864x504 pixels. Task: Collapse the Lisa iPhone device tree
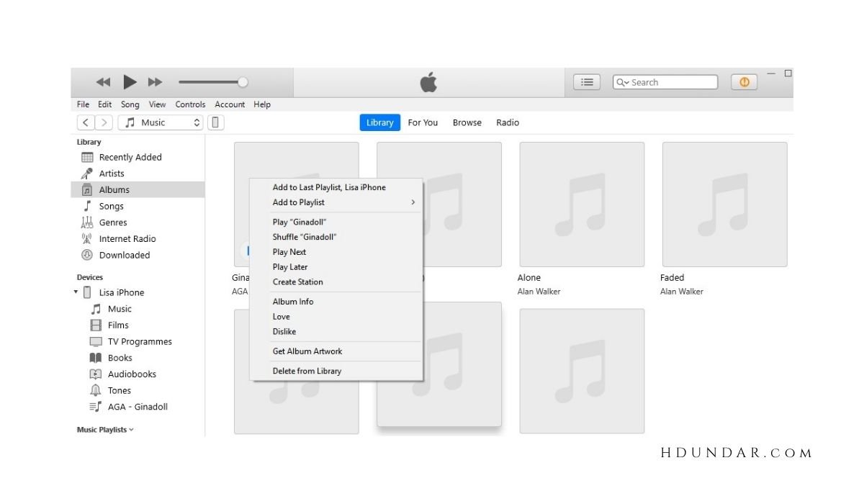click(x=77, y=292)
